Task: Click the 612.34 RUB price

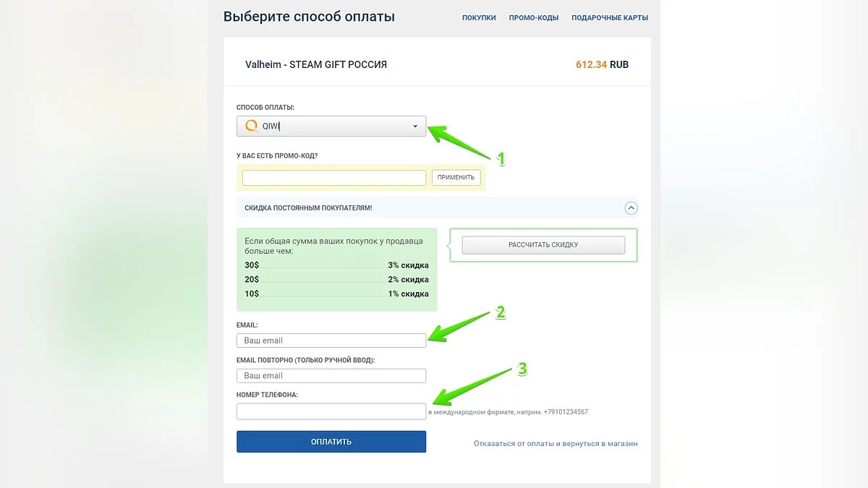Action: [602, 64]
